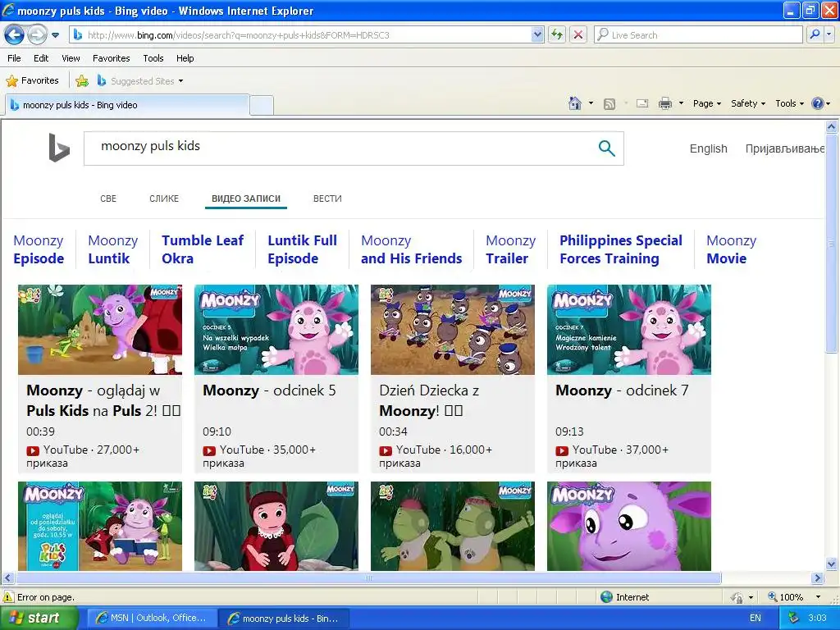Play the 'Moonzy - oglądaj w Puls Kids' video thumbnail
Image resolution: width=840 pixels, height=630 pixels.
tap(100, 330)
